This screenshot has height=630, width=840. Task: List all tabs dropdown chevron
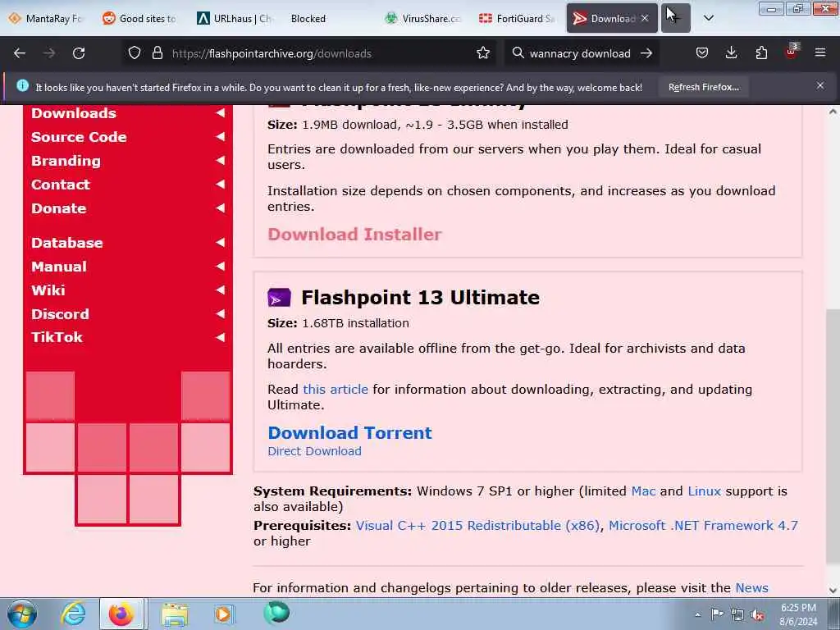click(x=708, y=18)
